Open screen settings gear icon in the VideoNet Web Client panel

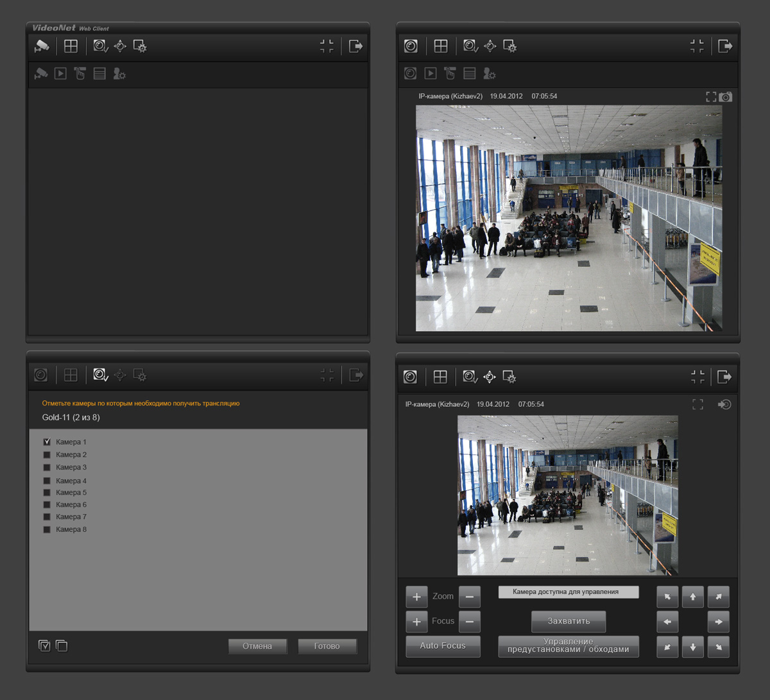coord(140,46)
